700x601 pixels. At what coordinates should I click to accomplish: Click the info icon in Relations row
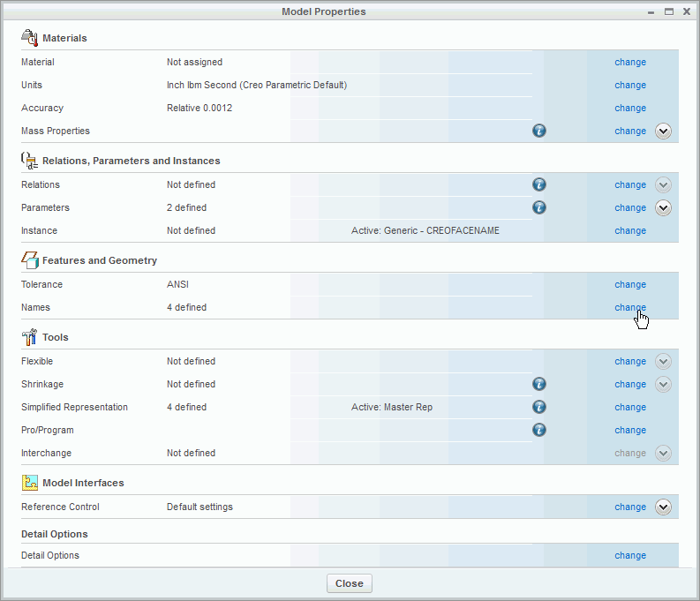pyautogui.click(x=539, y=185)
